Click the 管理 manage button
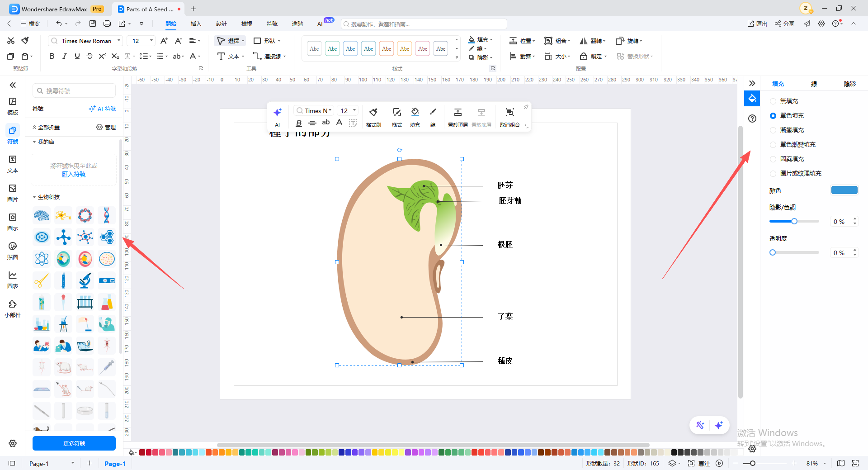This screenshot has height=470, width=868. point(106,128)
